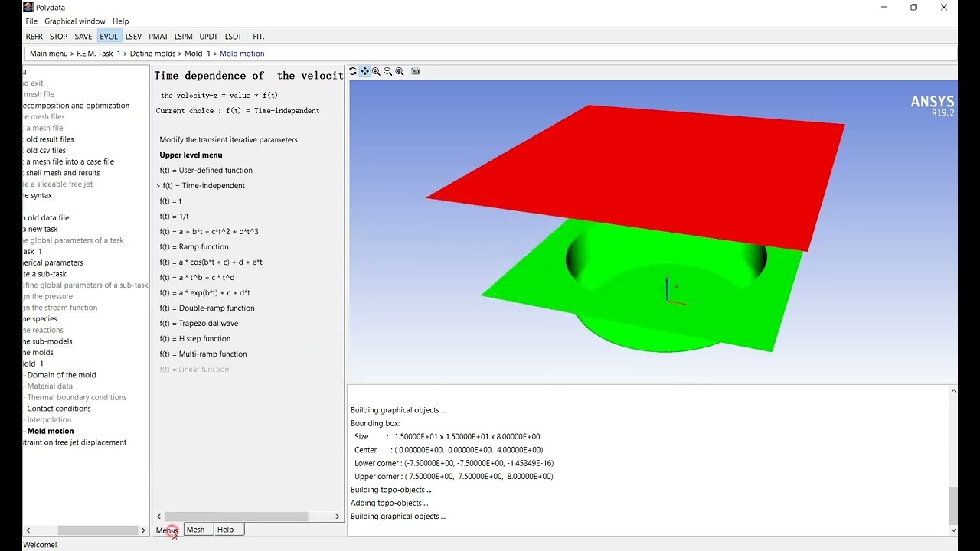Go to Define molds breadcrumb
This screenshot has width=980, height=551.
click(x=152, y=54)
